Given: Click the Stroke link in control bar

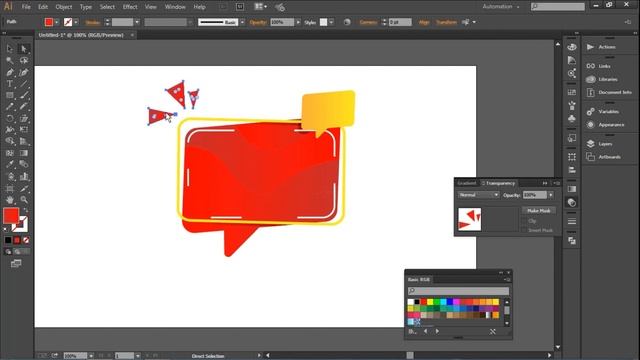Looking at the screenshot, I should pyautogui.click(x=93, y=22).
